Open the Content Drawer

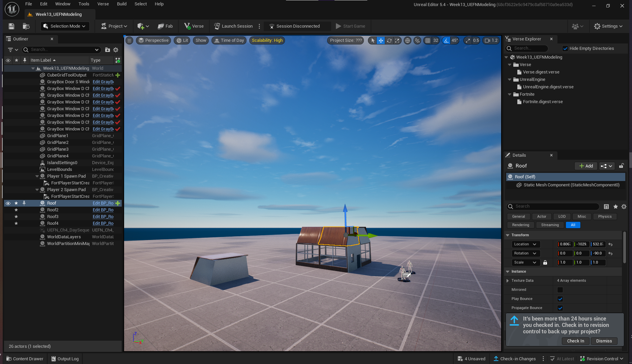point(25,359)
